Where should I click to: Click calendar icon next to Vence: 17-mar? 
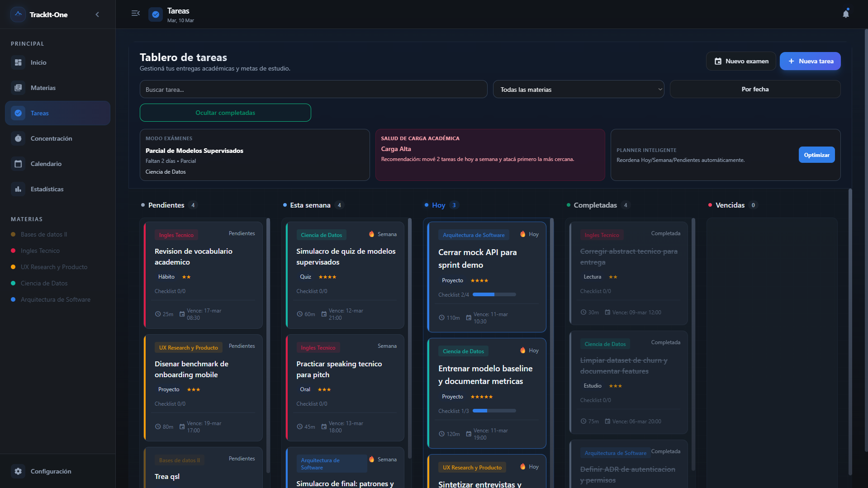[x=182, y=314]
